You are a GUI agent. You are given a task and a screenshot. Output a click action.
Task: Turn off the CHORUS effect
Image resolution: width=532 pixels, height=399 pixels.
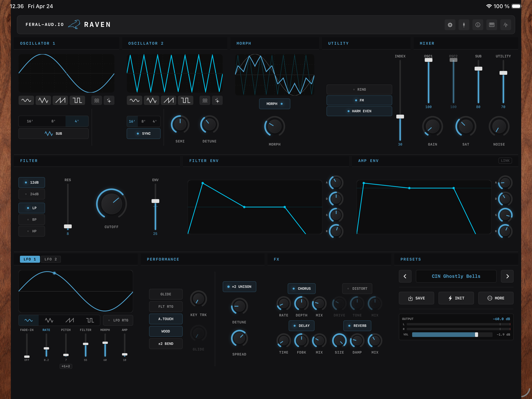302,289
